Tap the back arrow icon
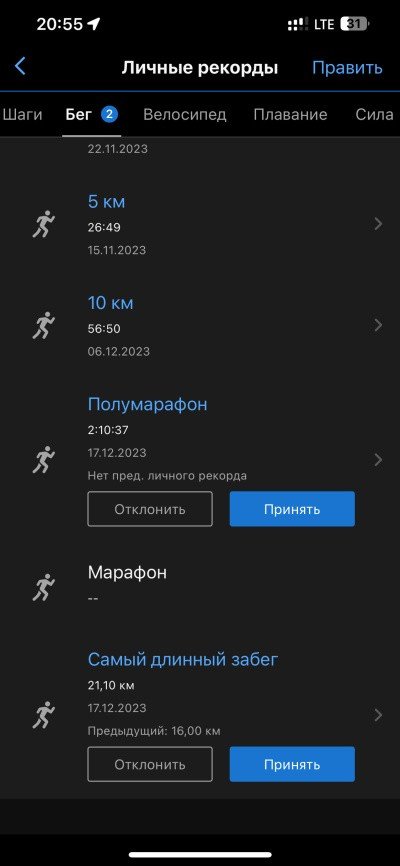The height and width of the screenshot is (866, 400). click(20, 67)
